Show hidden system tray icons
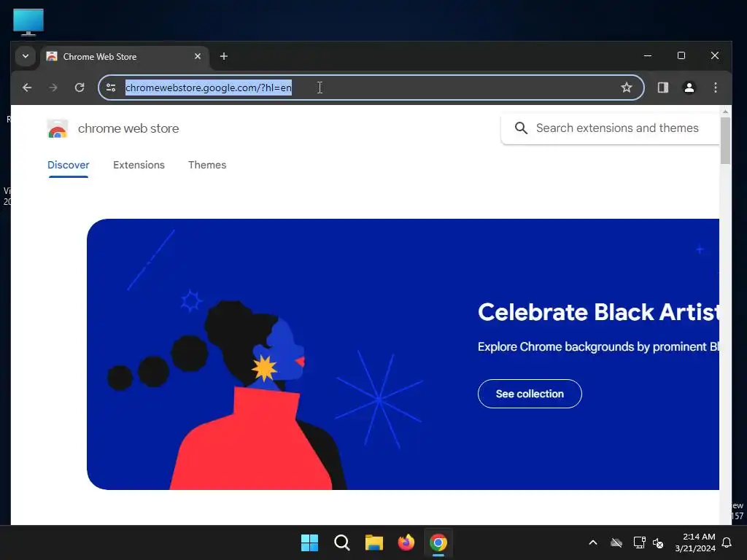This screenshot has height=560, width=747. [x=593, y=542]
